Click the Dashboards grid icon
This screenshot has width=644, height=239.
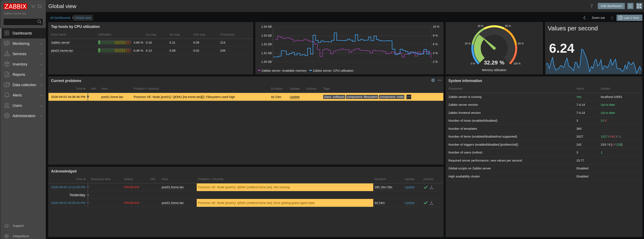point(7,33)
